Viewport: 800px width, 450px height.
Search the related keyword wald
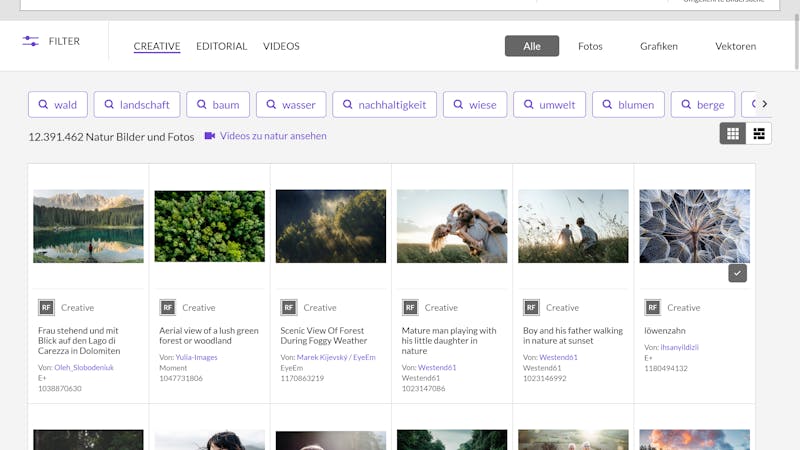point(58,105)
